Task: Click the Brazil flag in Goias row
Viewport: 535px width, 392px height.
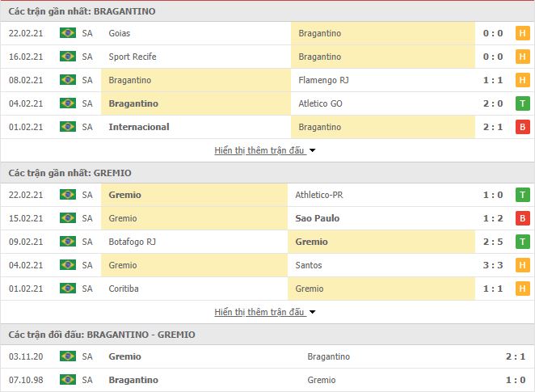Action: [68, 33]
